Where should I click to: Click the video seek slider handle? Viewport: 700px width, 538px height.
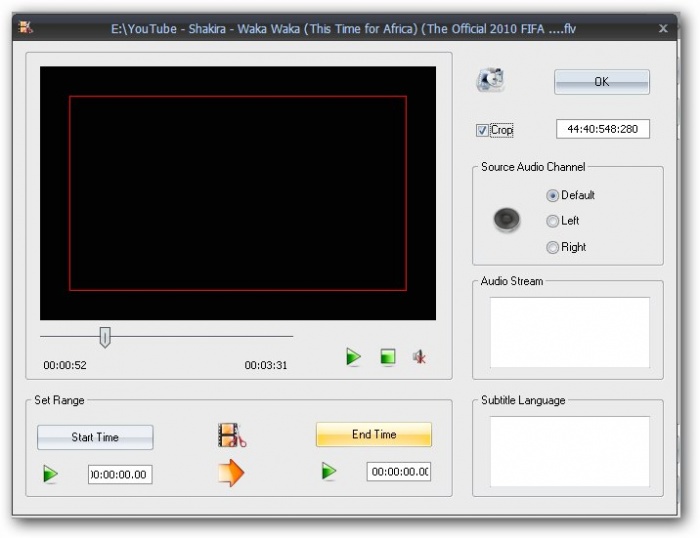point(105,337)
